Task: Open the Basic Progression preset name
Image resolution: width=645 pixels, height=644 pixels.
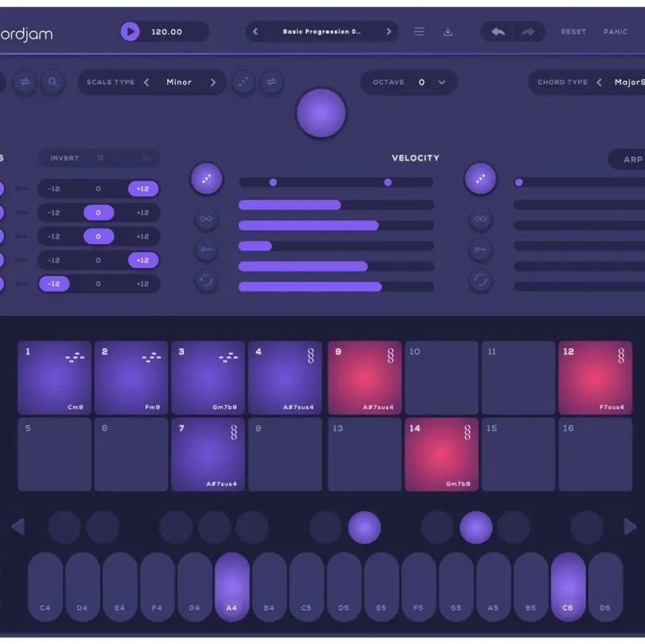Action: (321, 32)
